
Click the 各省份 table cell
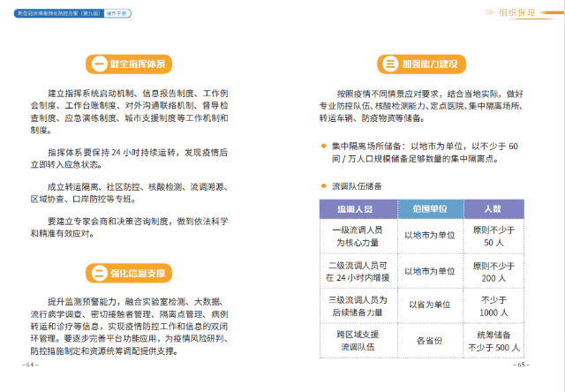click(x=430, y=340)
